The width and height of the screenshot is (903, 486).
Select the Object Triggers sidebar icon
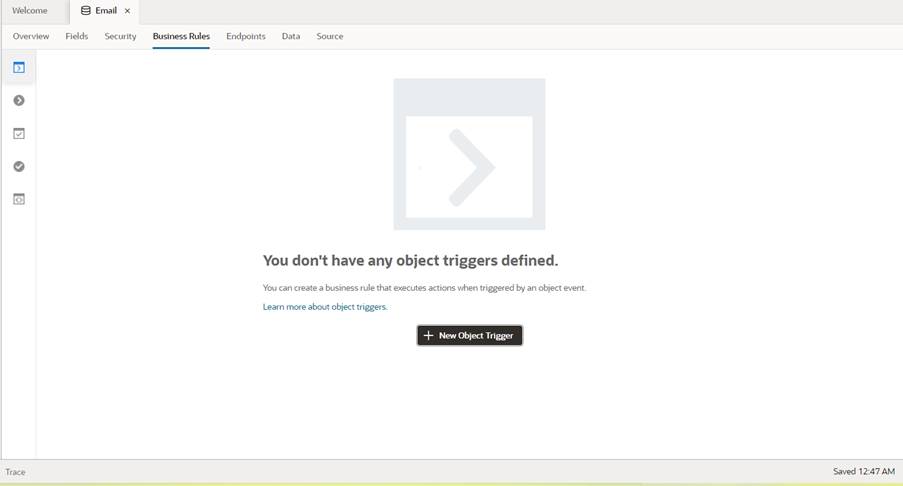pos(19,68)
